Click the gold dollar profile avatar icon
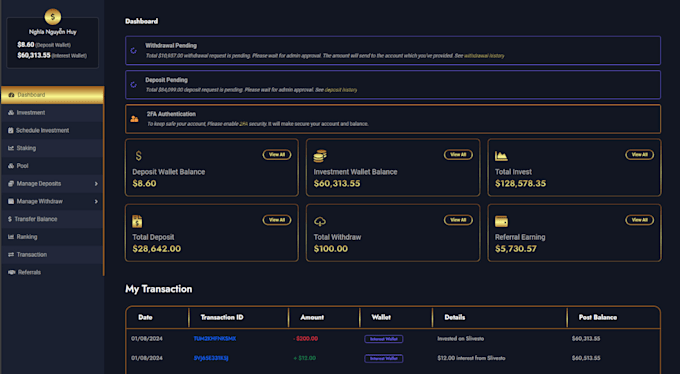The image size is (680, 374). (52, 17)
